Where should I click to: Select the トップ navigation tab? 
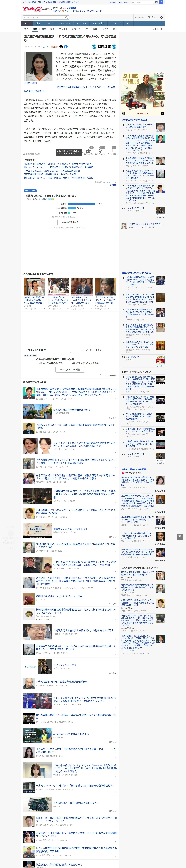pos(27,24)
